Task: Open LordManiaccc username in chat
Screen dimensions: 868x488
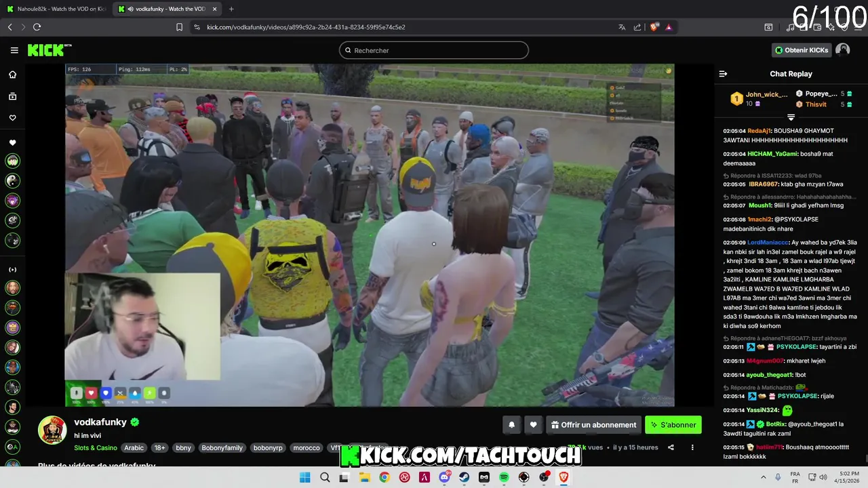Action: 768,242
